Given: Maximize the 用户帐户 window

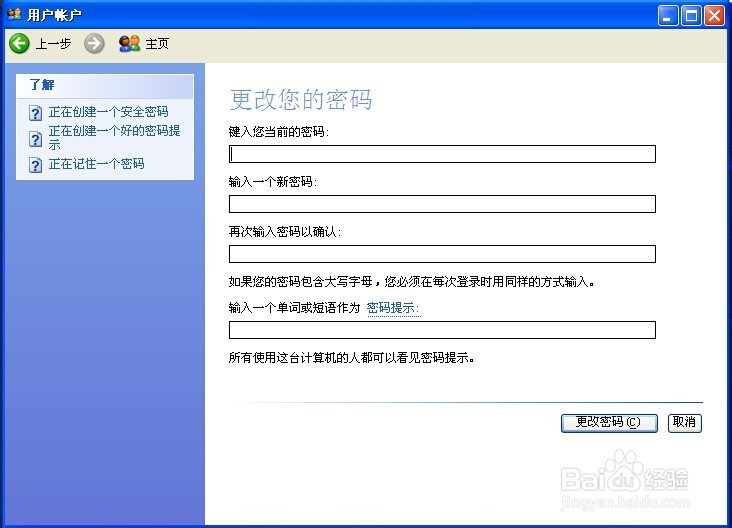Looking at the screenshot, I should click(x=691, y=16).
